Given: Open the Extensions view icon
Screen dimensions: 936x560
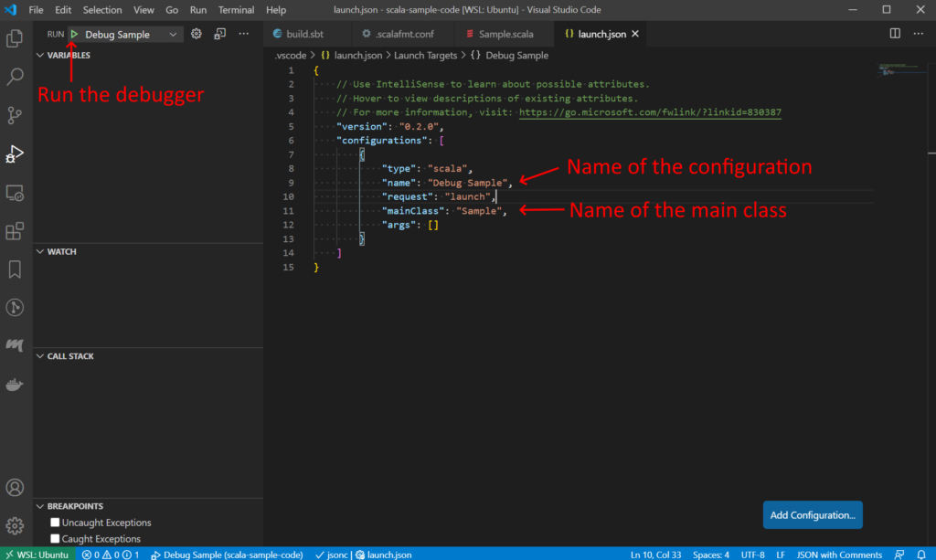Looking at the screenshot, I should [x=15, y=231].
